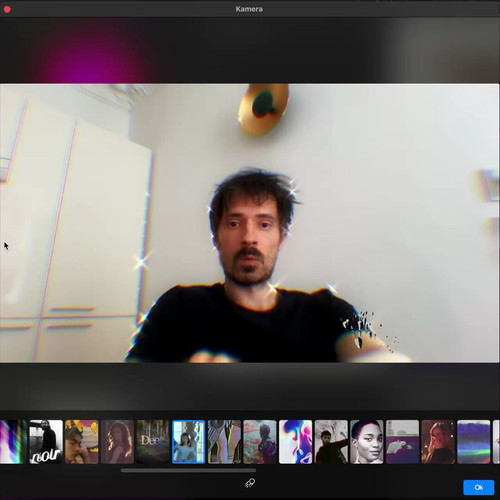This screenshot has height=500, width=500.
Task: Select the rainbow streak filter at left edge
Action: tap(13, 442)
